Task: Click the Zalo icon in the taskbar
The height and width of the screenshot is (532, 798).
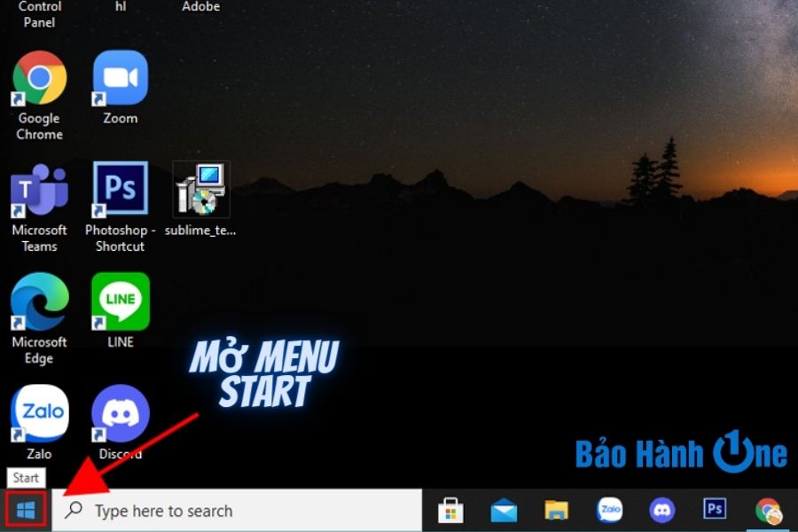Action: 609,510
